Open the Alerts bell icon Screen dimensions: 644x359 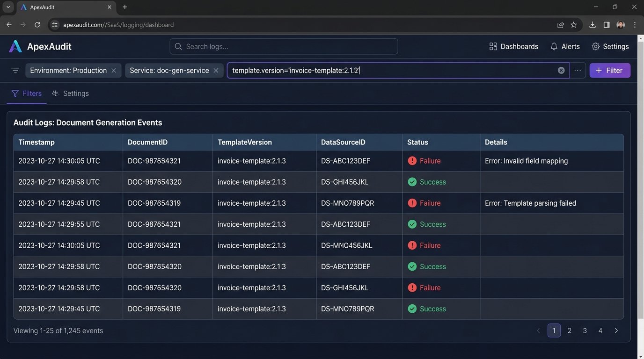554,47
